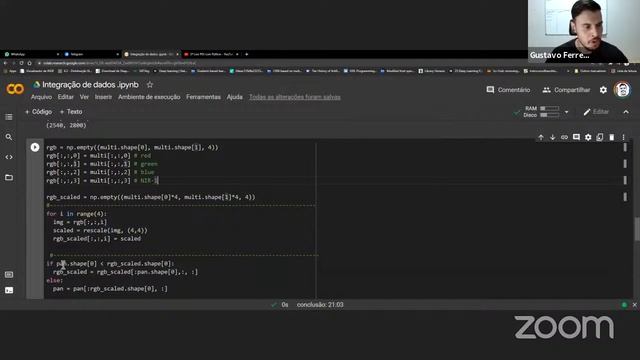
Task: Open the Ver menu
Action: coord(84,97)
